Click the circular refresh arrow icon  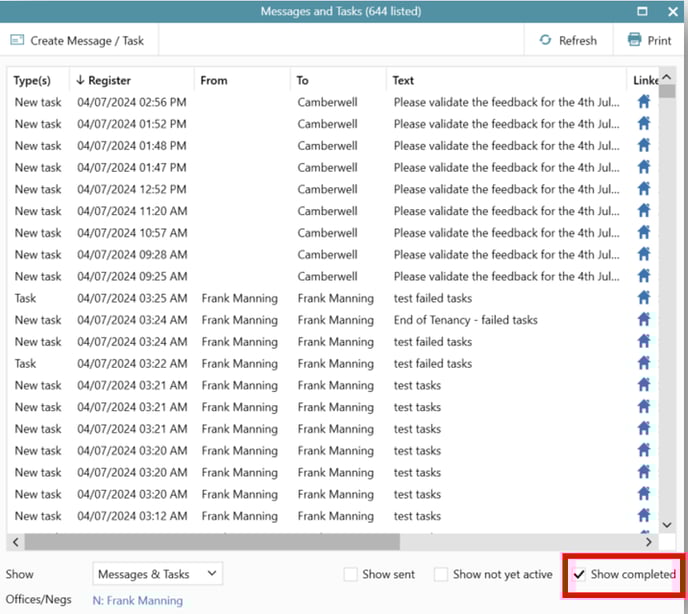545,40
